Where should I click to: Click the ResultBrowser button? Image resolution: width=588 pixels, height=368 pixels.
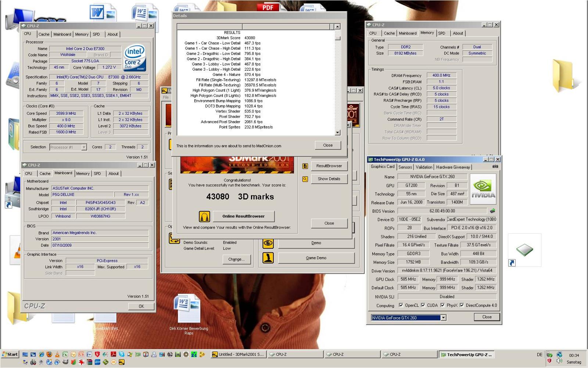[329, 166]
